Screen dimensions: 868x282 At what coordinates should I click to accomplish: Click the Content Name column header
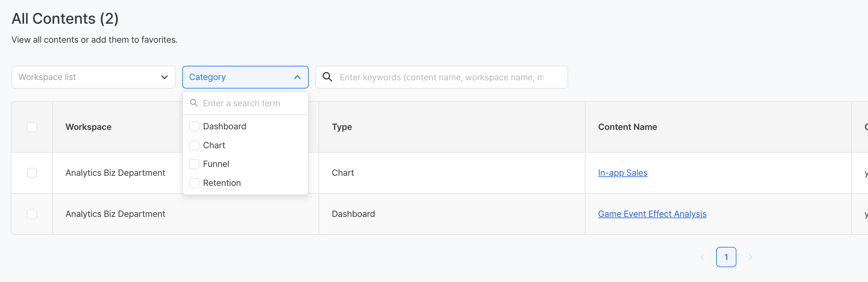click(627, 127)
